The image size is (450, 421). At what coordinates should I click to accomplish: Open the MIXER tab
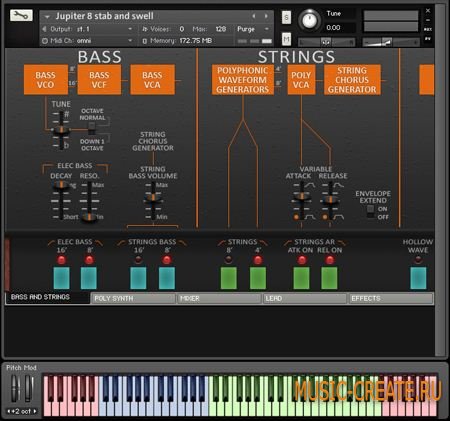coord(219,298)
